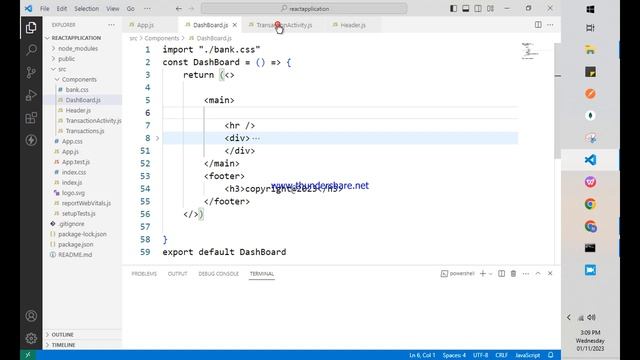The image size is (640, 360).
Task: Open Task View on Windows taskbar
Action: pyautogui.click(x=590, y=28)
